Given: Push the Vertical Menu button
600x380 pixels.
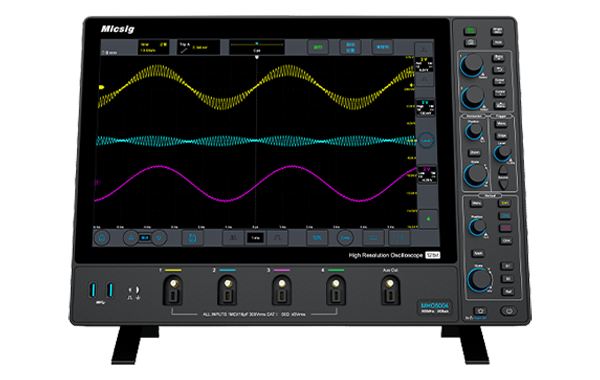Looking at the screenshot, I should 476,203.
